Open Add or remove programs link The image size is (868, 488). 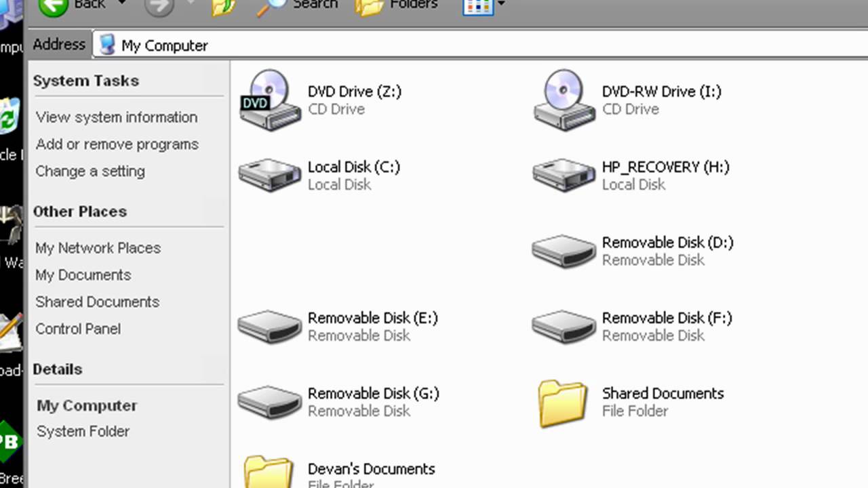(x=117, y=144)
